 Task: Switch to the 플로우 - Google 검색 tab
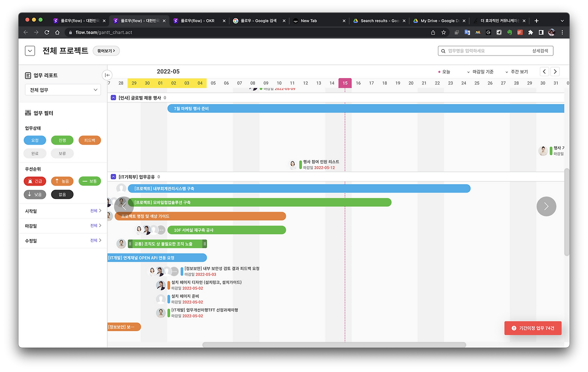[x=259, y=21]
